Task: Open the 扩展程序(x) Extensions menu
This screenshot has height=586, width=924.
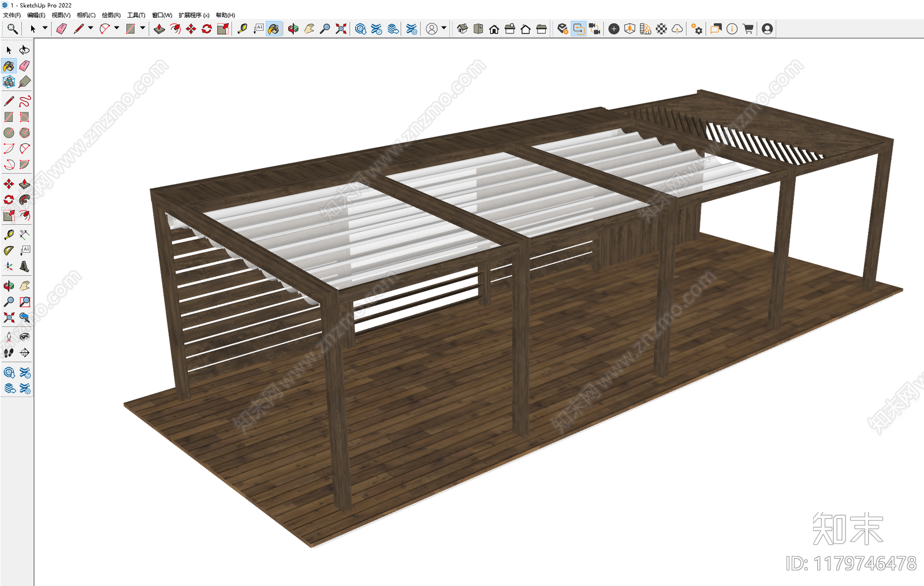Action: point(194,15)
